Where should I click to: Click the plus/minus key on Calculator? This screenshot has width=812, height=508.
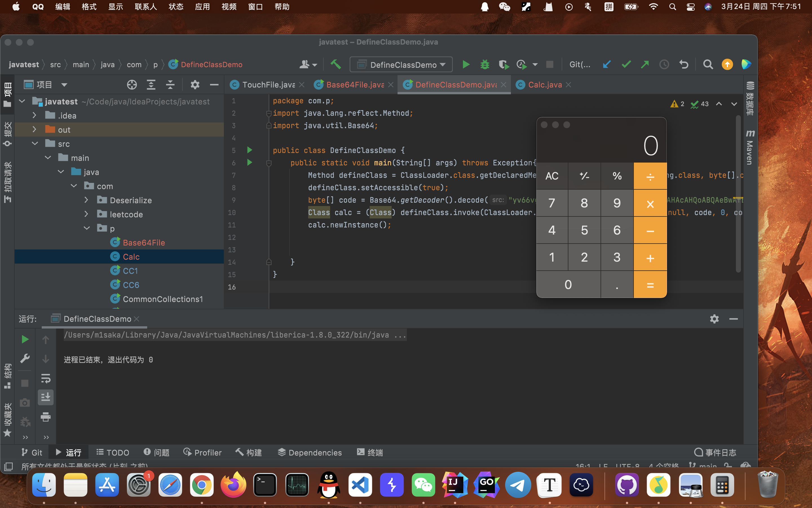[584, 176]
